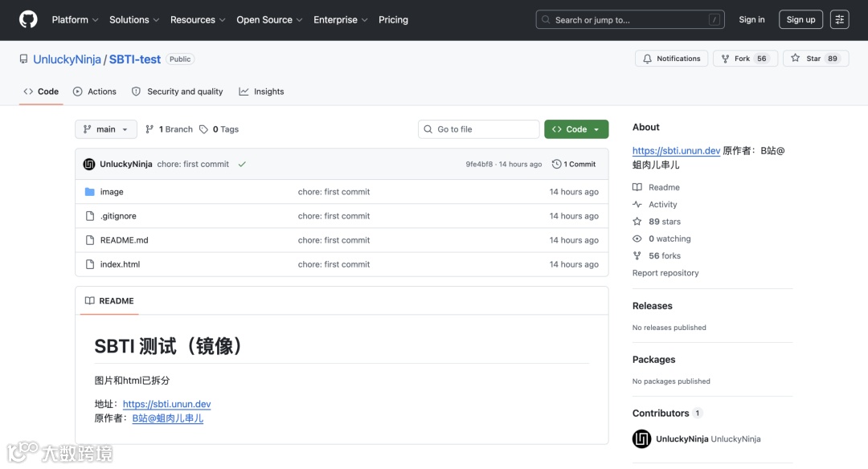This screenshot has height=469, width=868.
Task: Click the Notifications bell button
Action: (x=671, y=58)
